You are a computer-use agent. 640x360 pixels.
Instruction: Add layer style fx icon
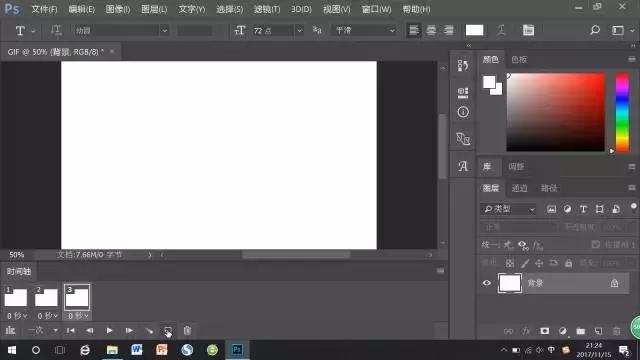click(x=526, y=331)
